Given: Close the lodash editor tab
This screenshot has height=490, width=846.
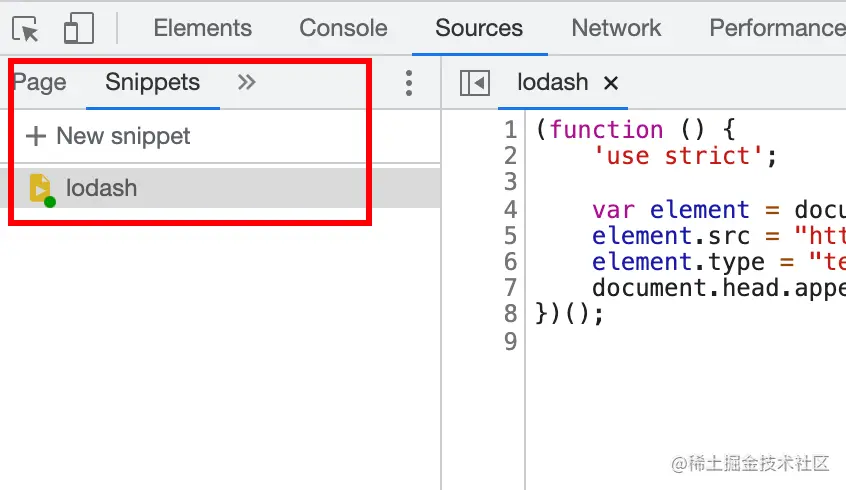Looking at the screenshot, I should click(611, 83).
